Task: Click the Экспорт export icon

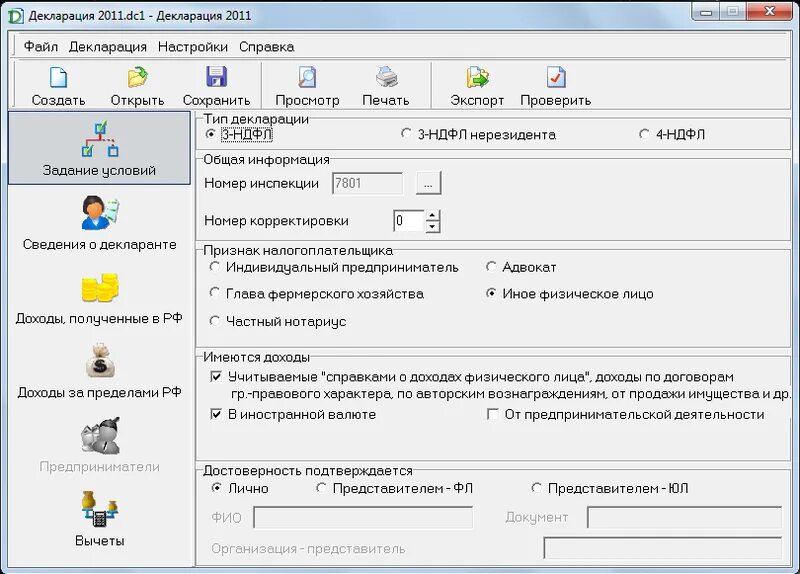Action: coord(477,78)
